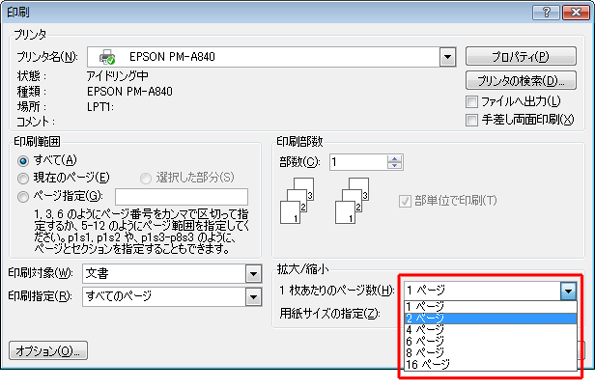Choose 1 ページ in the dropdown list
The width and height of the screenshot is (595, 389).
(x=491, y=307)
